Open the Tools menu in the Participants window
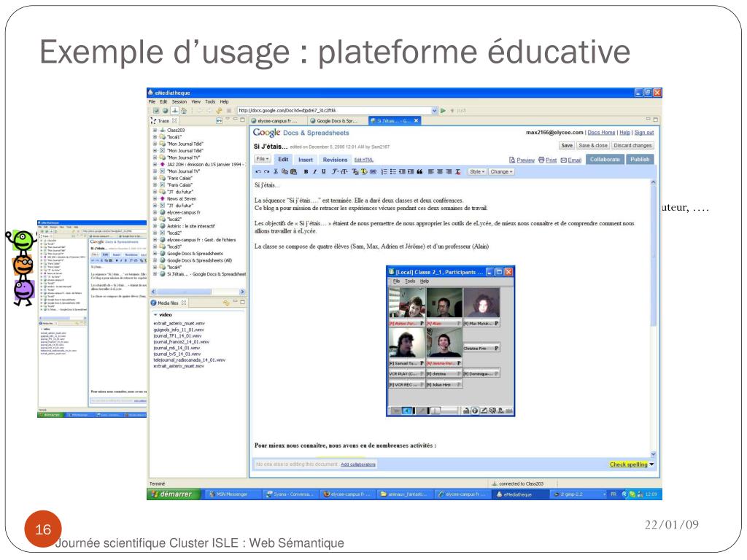Screen dimensions: 747x560 tap(410, 281)
